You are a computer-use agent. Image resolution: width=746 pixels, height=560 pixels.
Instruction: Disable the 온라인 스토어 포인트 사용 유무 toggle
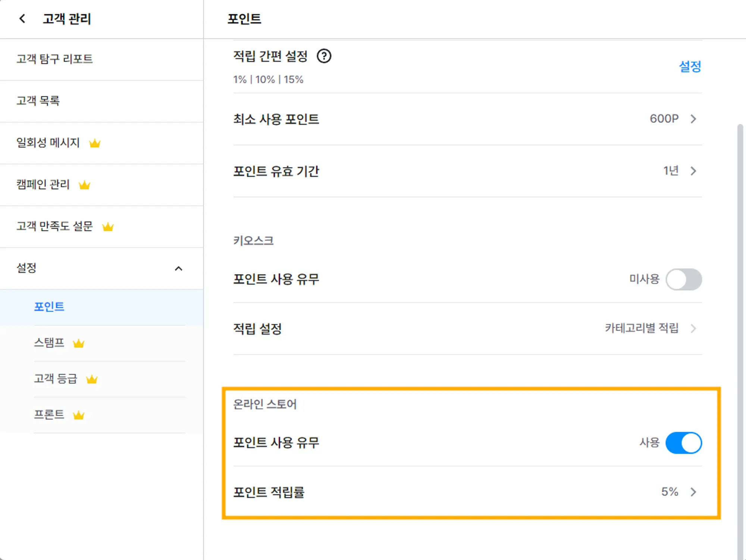pyautogui.click(x=683, y=443)
